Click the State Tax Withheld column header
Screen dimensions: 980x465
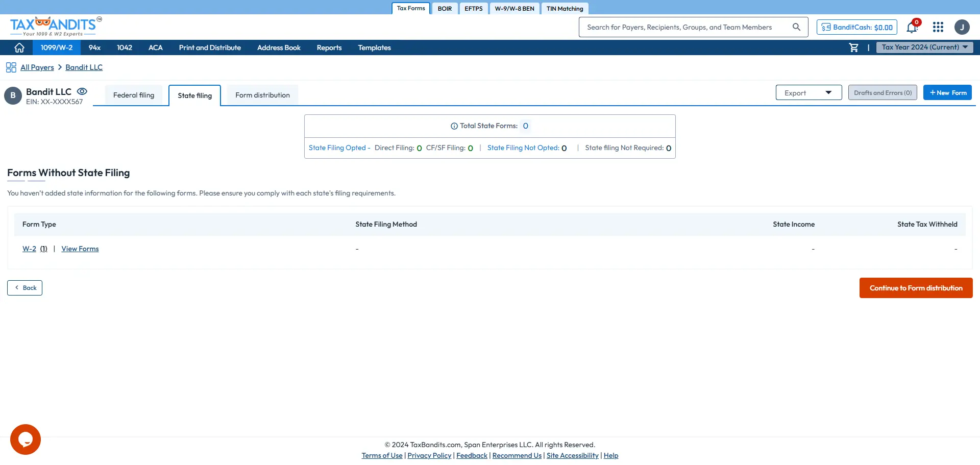927,224
